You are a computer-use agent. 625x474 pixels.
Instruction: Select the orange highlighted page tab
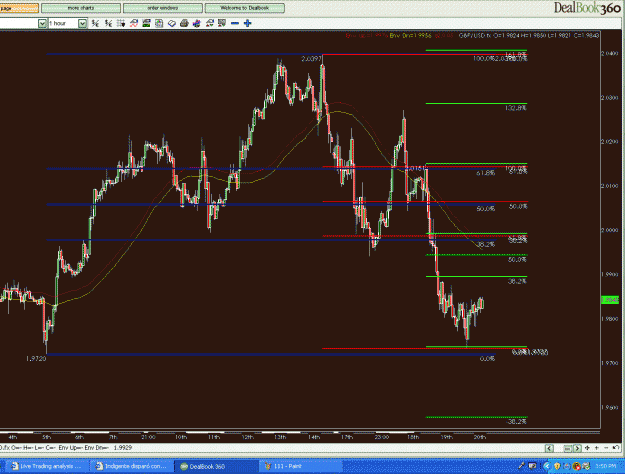point(19,8)
